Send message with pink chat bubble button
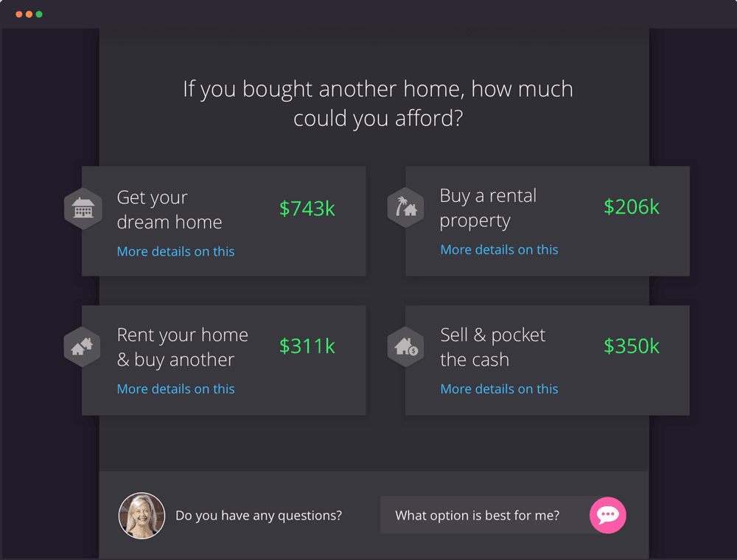Viewport: 737px width, 560px height. click(x=608, y=515)
